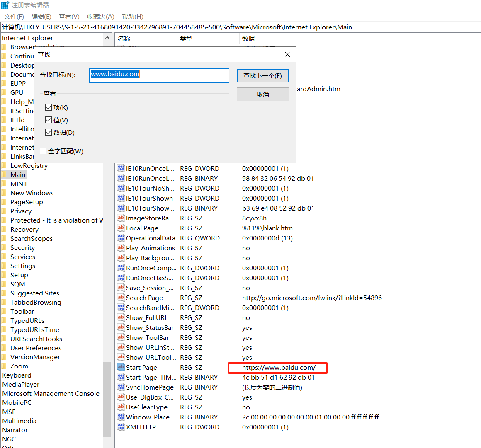481x448 pixels.
Task: Close the 查找 find dialog
Action: click(x=287, y=54)
